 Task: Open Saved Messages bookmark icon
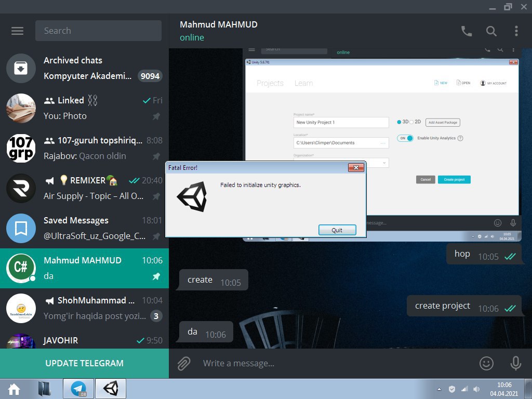tap(21, 229)
